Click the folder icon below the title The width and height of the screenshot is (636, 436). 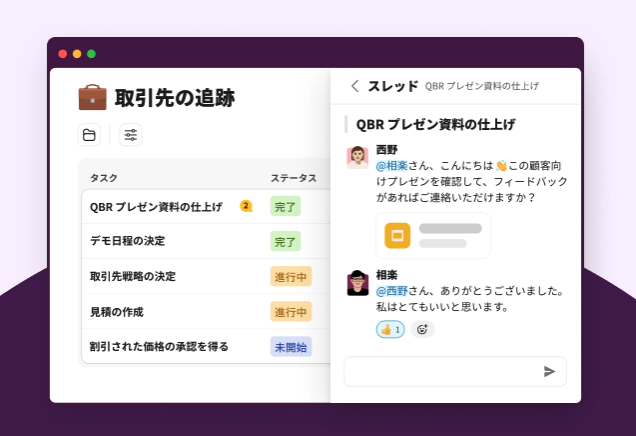(89, 135)
